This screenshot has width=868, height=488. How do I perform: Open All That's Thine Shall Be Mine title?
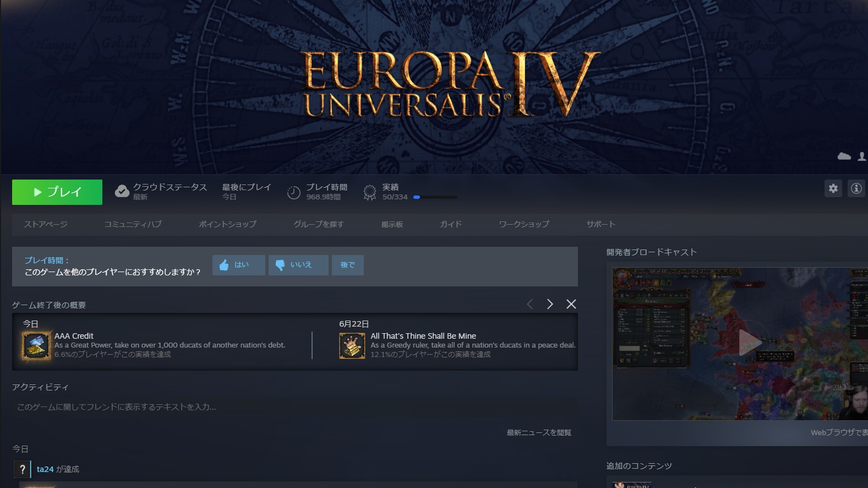(423, 336)
